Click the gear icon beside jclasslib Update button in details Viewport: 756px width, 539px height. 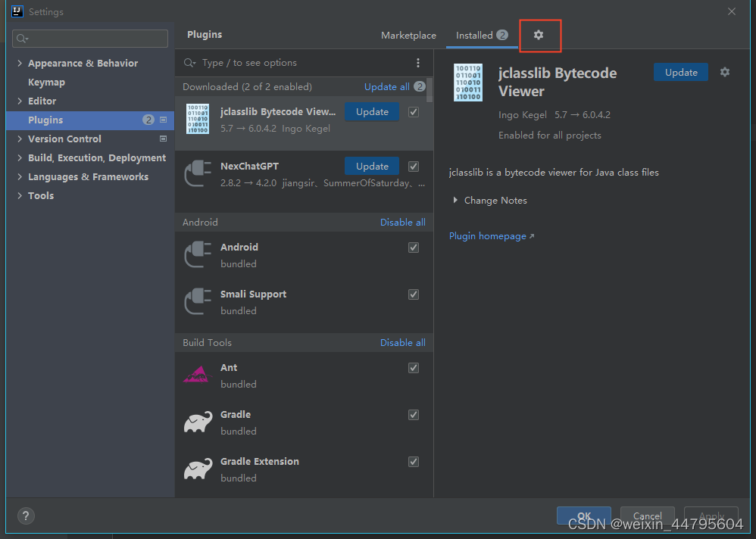point(725,72)
